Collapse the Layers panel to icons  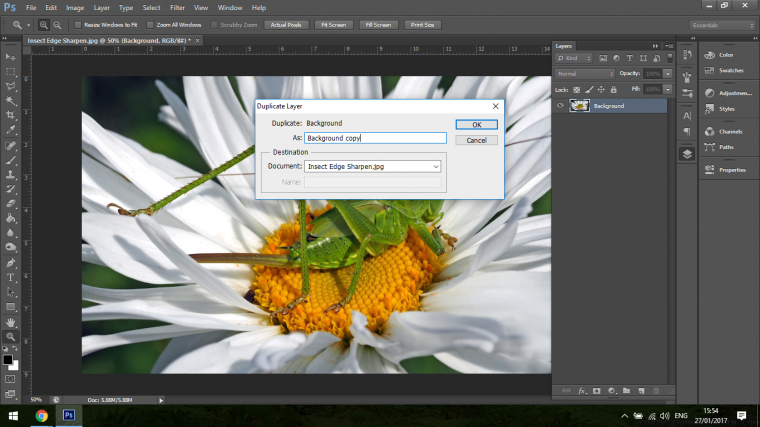tap(655, 46)
